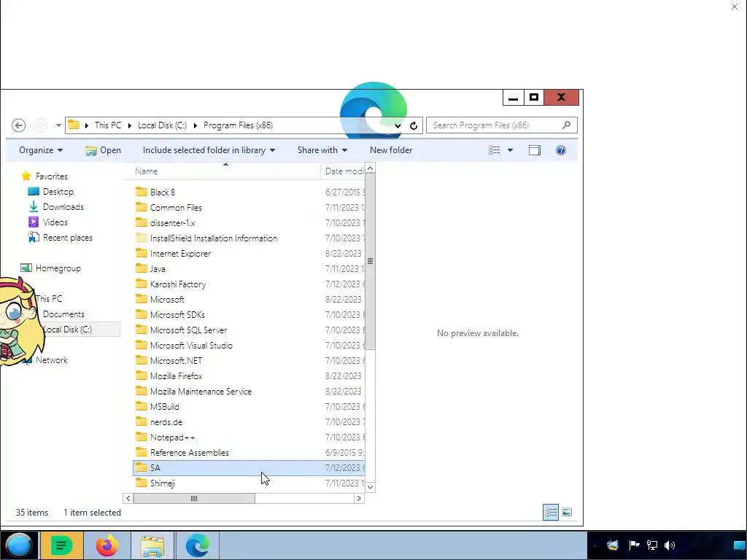The image size is (747, 560).
Task: Click Open in the toolbar
Action: coord(103,150)
